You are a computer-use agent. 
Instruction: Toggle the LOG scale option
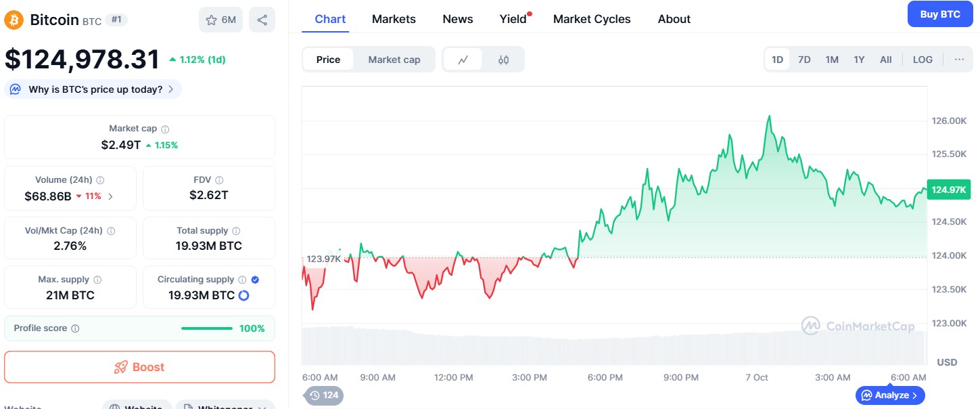[x=923, y=60]
